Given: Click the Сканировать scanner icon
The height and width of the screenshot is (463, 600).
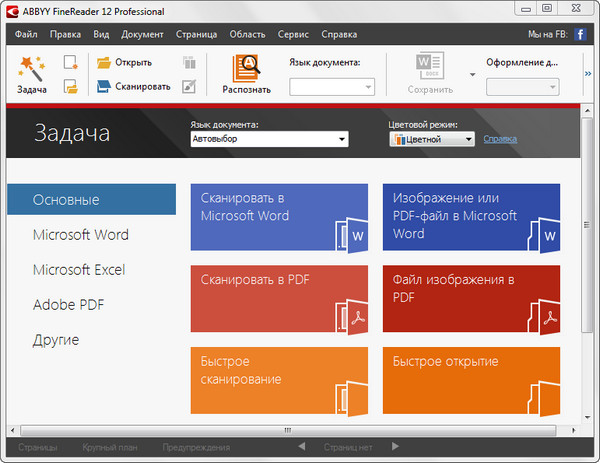Looking at the screenshot, I should (x=105, y=87).
